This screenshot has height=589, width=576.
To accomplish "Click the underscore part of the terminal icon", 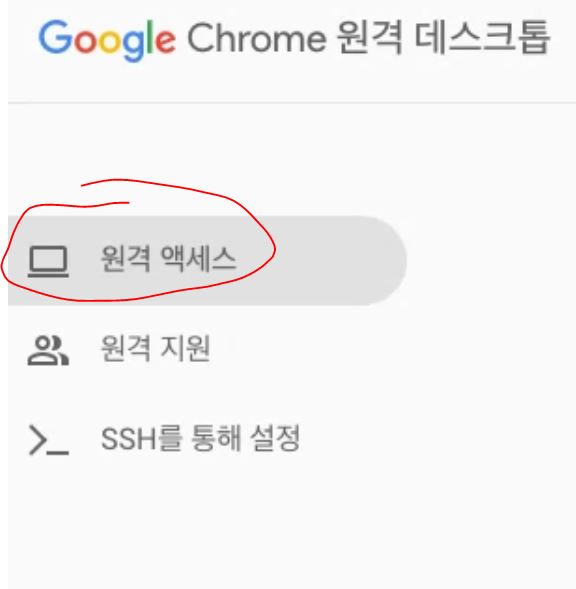I will tap(58, 453).
